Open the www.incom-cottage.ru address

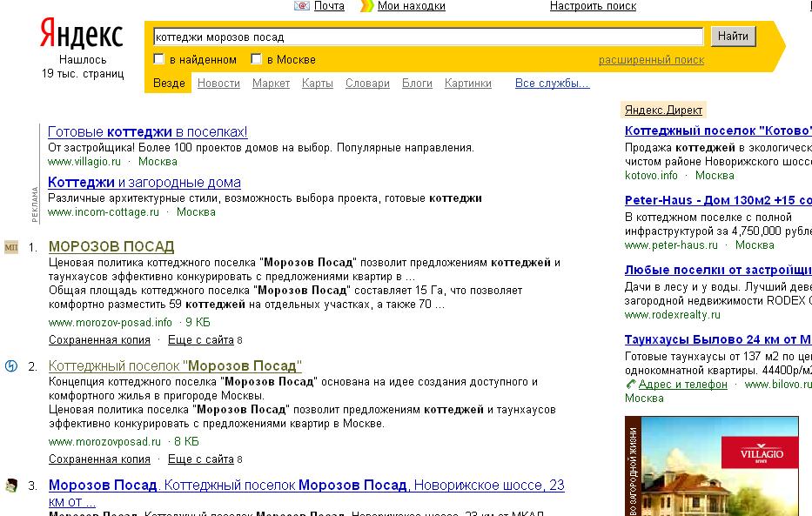coord(103,212)
